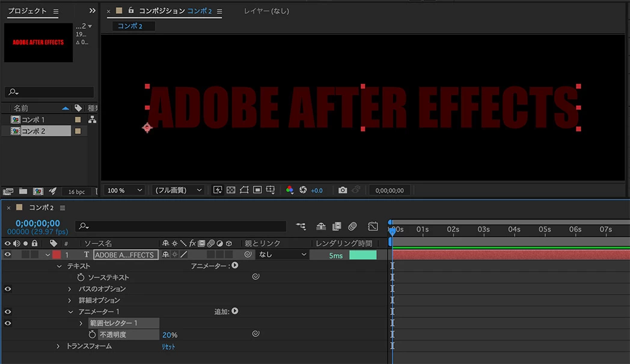
Task: Collapse the text layer twirl arrow
Action: coord(47,255)
